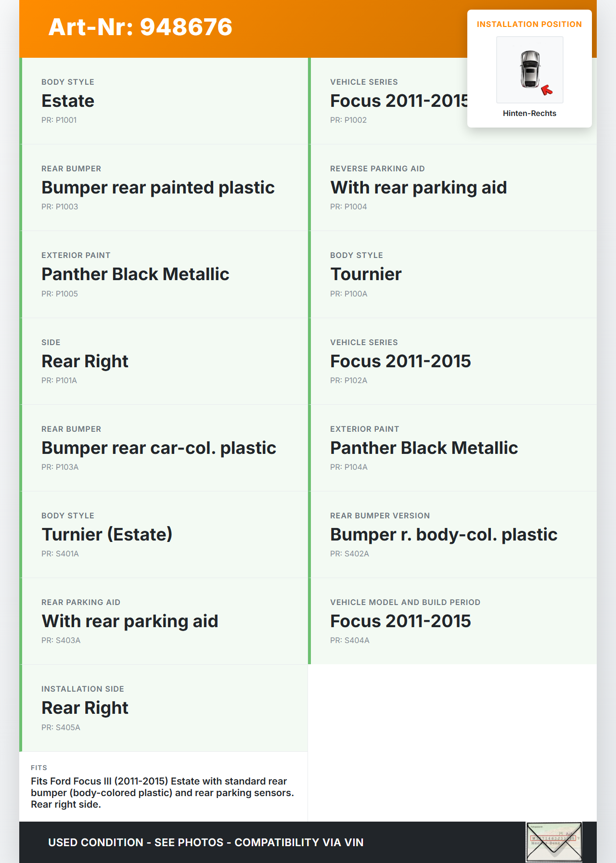The height and width of the screenshot is (863, 616).
Task: Select the PR: S405A installation side code
Action: (x=61, y=727)
